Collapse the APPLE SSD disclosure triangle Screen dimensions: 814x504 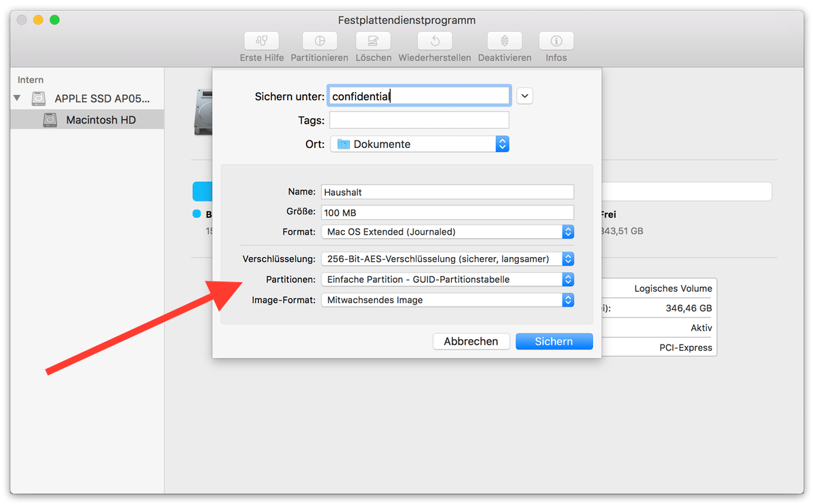coord(18,98)
